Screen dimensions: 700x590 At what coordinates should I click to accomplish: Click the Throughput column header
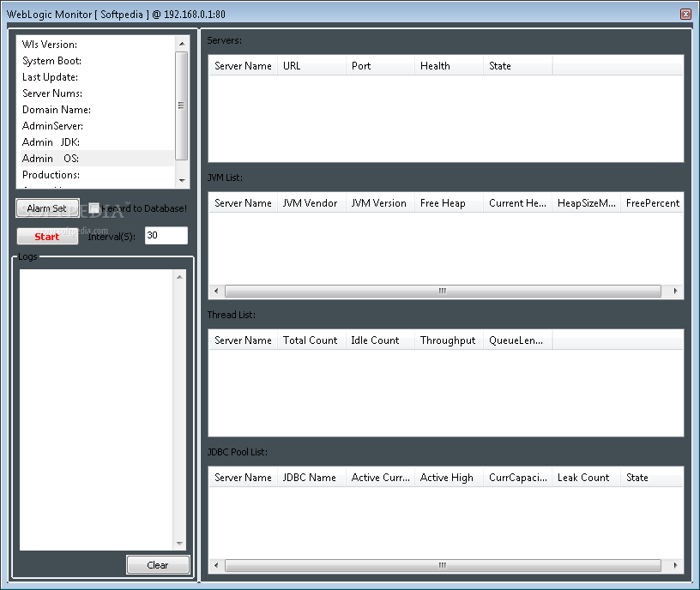(x=450, y=340)
